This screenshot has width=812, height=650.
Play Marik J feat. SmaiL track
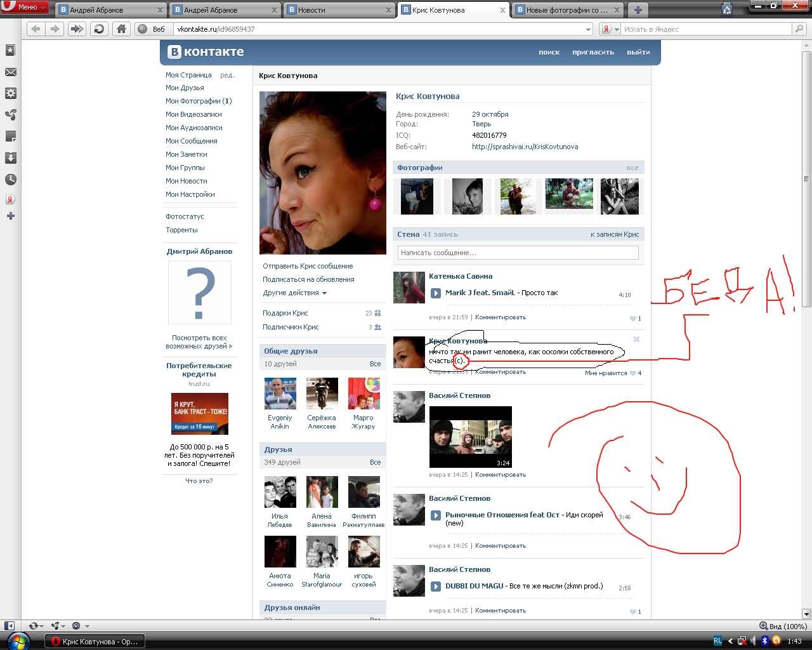point(436,293)
